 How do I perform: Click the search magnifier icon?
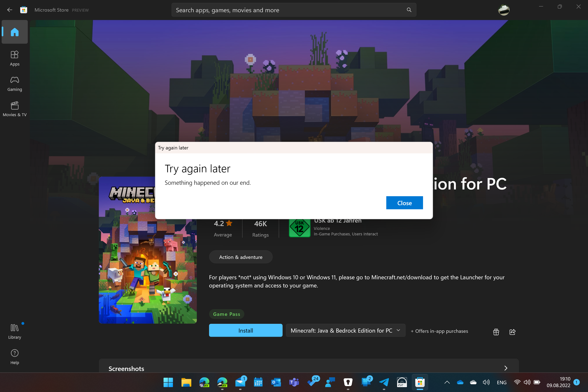click(x=409, y=10)
